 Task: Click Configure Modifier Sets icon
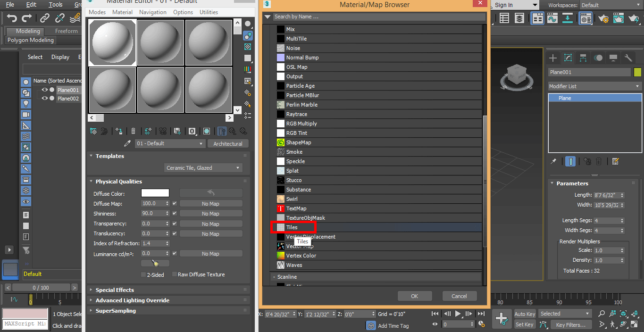click(x=615, y=161)
